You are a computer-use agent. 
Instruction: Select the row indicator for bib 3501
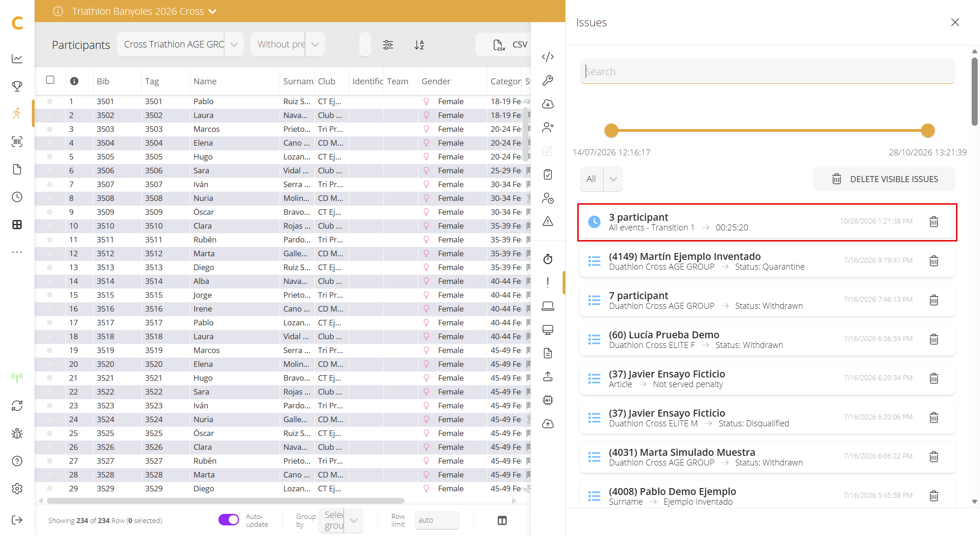coord(50,101)
